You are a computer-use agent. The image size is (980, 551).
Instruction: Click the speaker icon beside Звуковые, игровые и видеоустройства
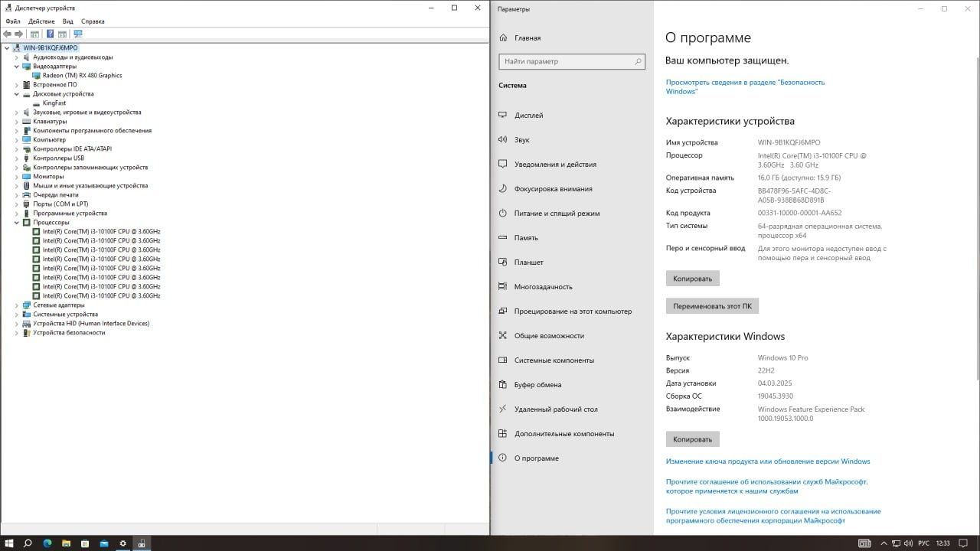[x=27, y=112]
